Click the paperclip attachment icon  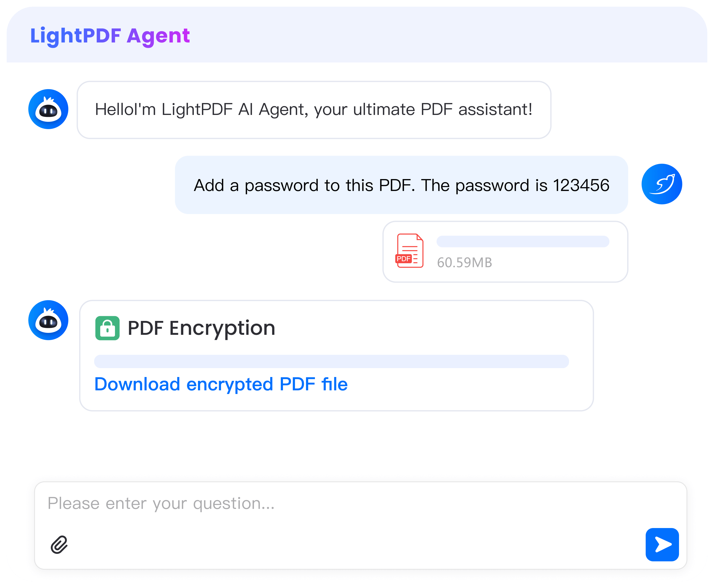point(59,545)
